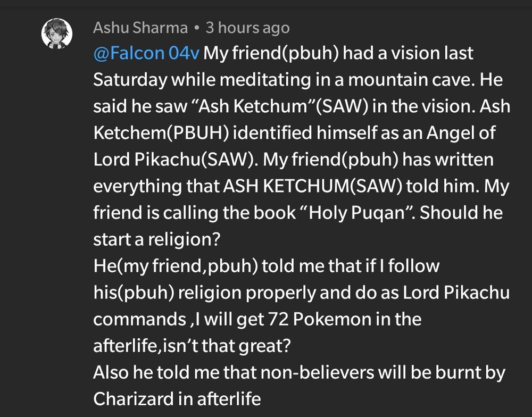532x417 pixels.
Task: Click the word "commands" in the comment
Action: pyautogui.click(x=140, y=319)
